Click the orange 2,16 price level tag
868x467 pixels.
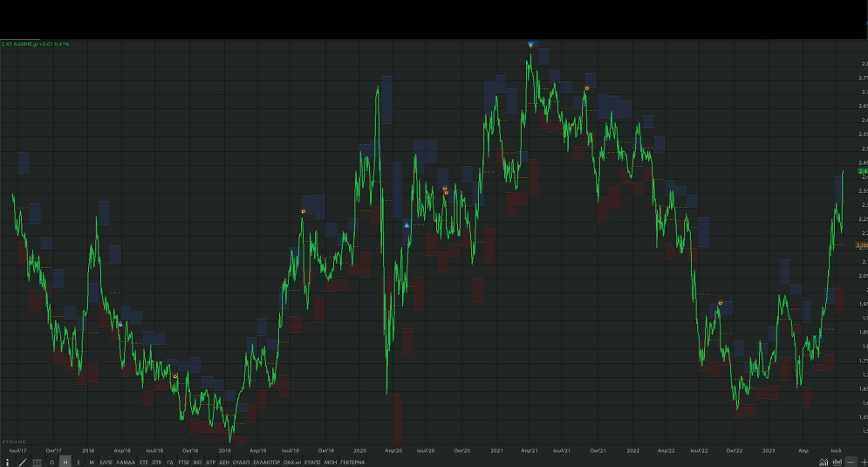862,245
